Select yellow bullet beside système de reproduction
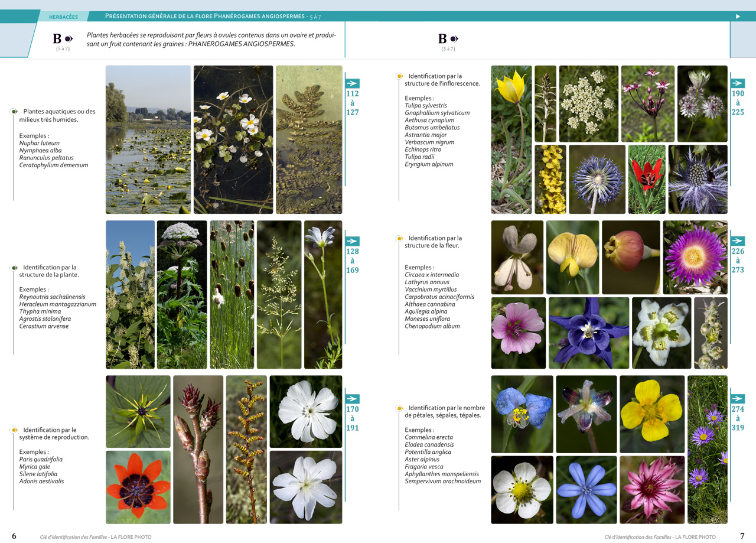 point(14,430)
